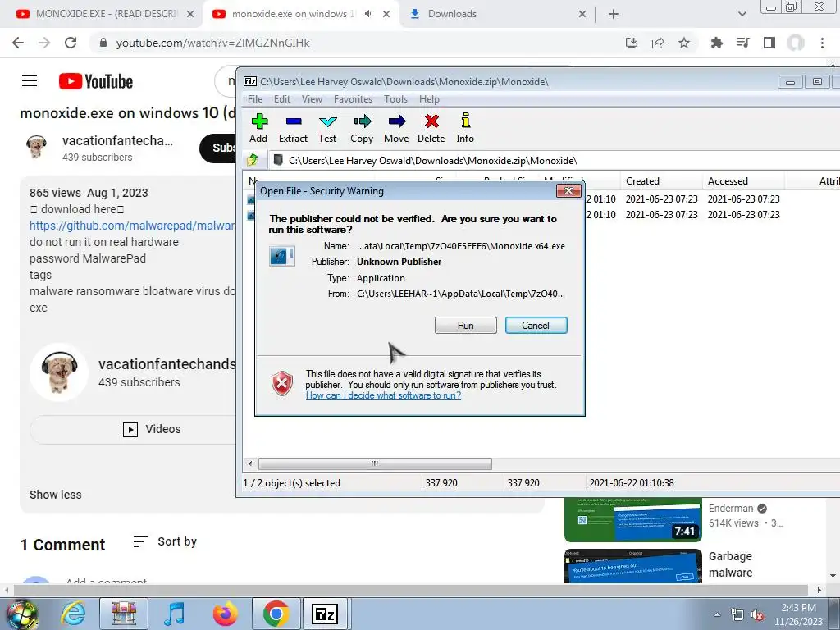Open Chrome three-dot menu
Screen dimensions: 840x630
click(x=822, y=43)
